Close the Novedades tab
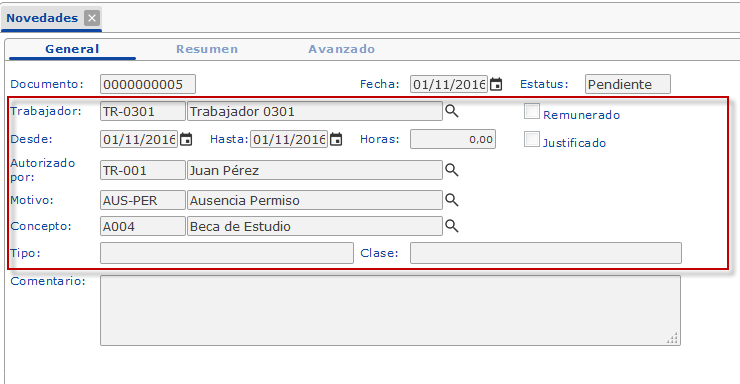 pyautogui.click(x=92, y=18)
